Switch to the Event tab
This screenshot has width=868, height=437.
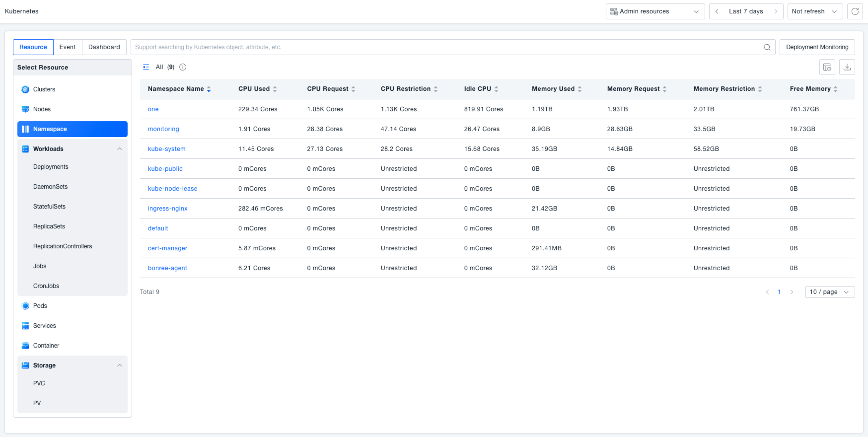point(68,47)
